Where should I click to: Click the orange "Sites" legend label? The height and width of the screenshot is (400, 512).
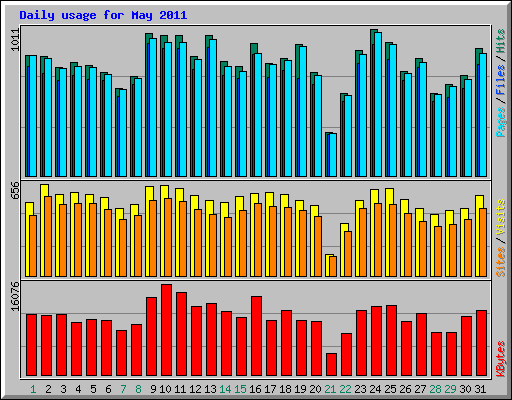[x=501, y=262]
